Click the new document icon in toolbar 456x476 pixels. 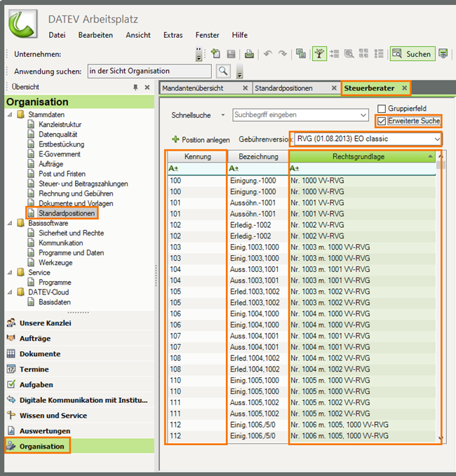pyautogui.click(x=215, y=54)
